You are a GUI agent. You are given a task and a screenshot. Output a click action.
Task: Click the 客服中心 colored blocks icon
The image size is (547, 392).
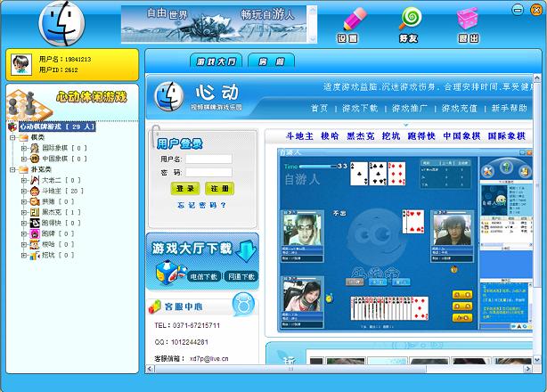coord(155,306)
